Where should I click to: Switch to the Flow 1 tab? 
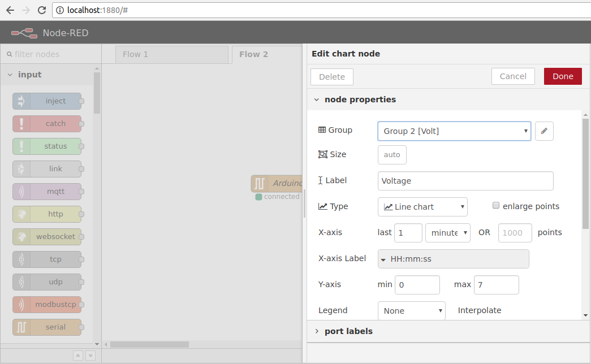click(x=172, y=55)
